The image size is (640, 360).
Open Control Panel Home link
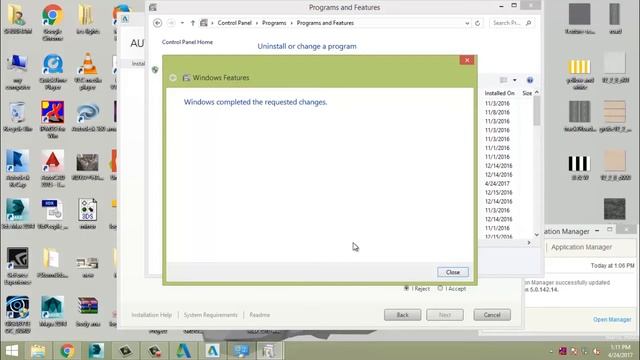pos(187,42)
